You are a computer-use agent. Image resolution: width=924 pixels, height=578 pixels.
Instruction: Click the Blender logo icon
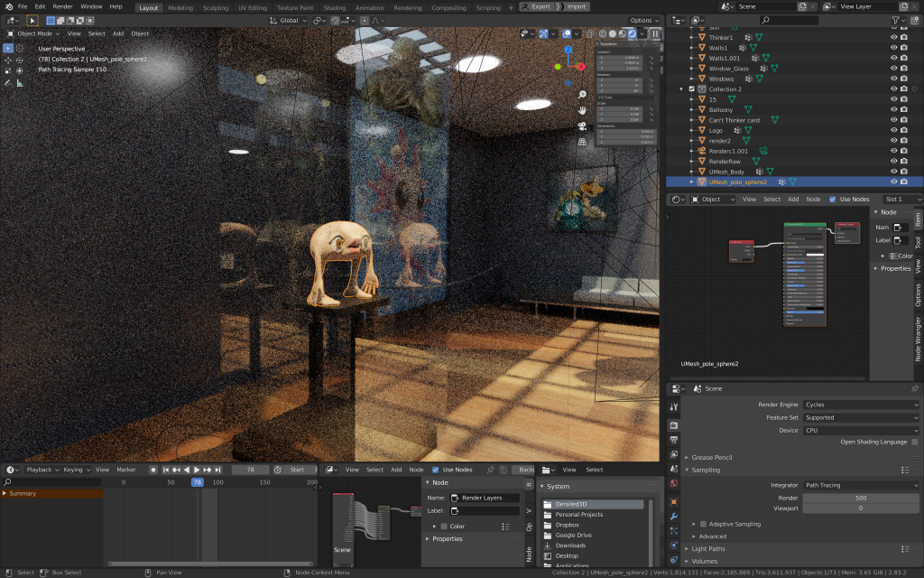(x=8, y=6)
